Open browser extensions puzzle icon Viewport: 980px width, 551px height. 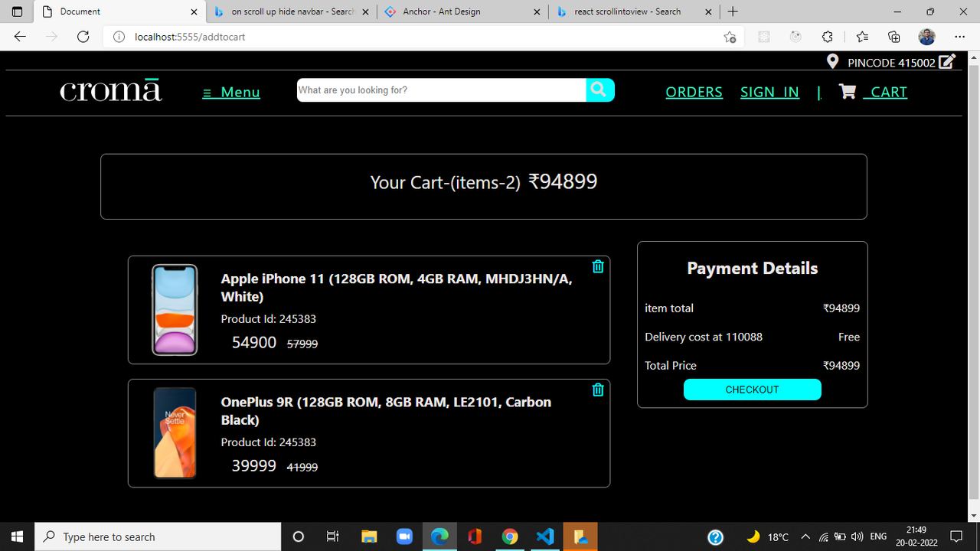tap(827, 37)
